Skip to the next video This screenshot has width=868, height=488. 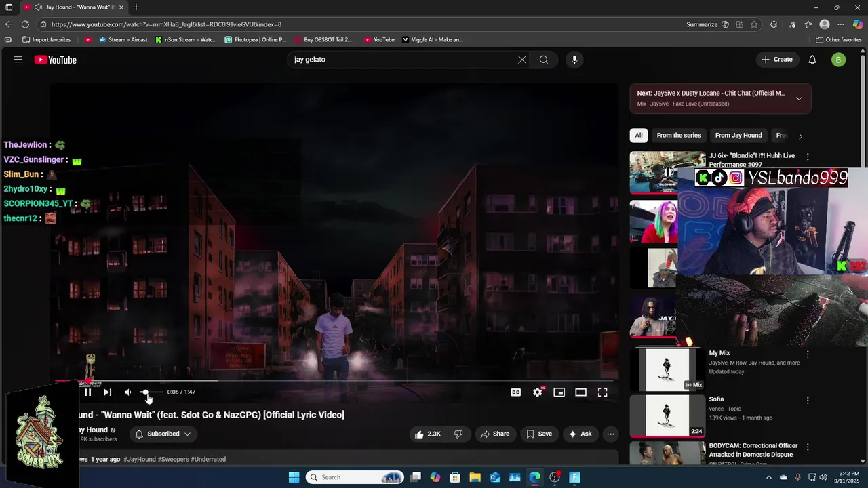[x=107, y=392]
